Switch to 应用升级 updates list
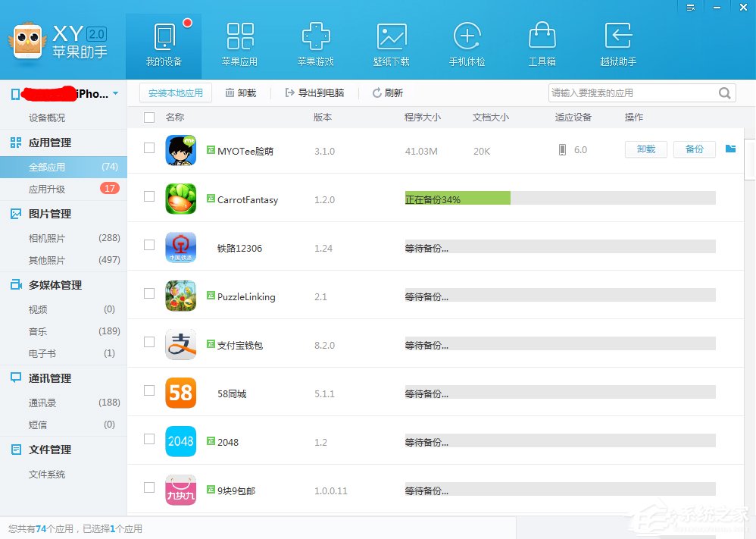756x539 pixels. pyautogui.click(x=45, y=189)
